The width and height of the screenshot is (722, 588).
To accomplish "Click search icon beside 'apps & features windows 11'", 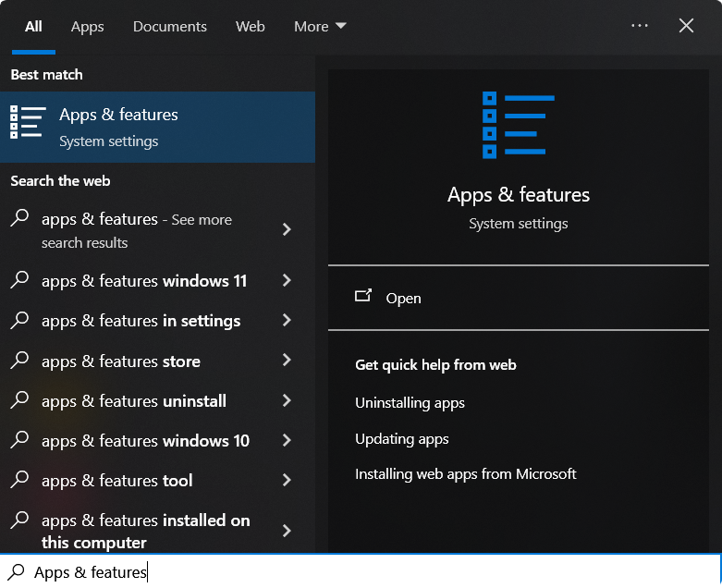I will click(x=19, y=279).
